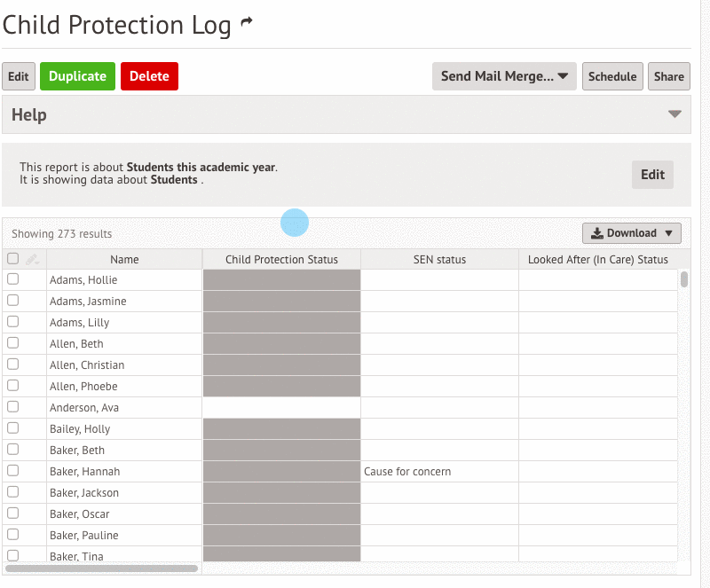Edit the report description settings
710x588 pixels.
click(652, 174)
